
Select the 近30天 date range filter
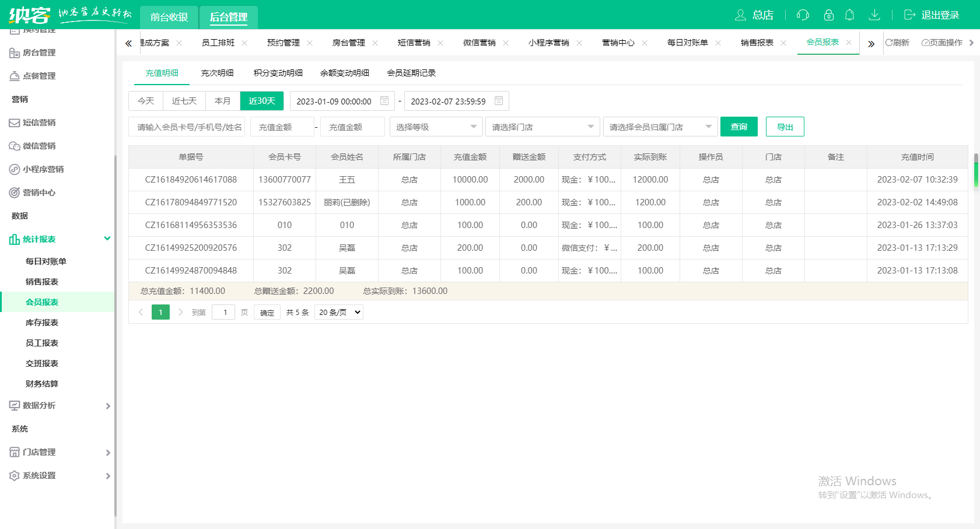pos(262,101)
